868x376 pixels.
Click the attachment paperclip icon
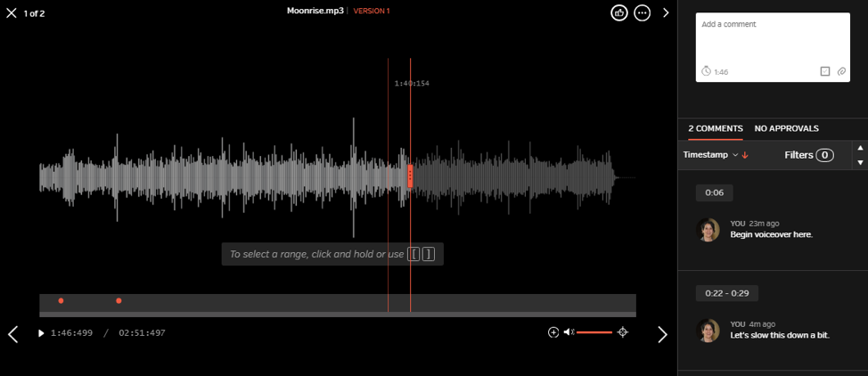click(x=841, y=71)
